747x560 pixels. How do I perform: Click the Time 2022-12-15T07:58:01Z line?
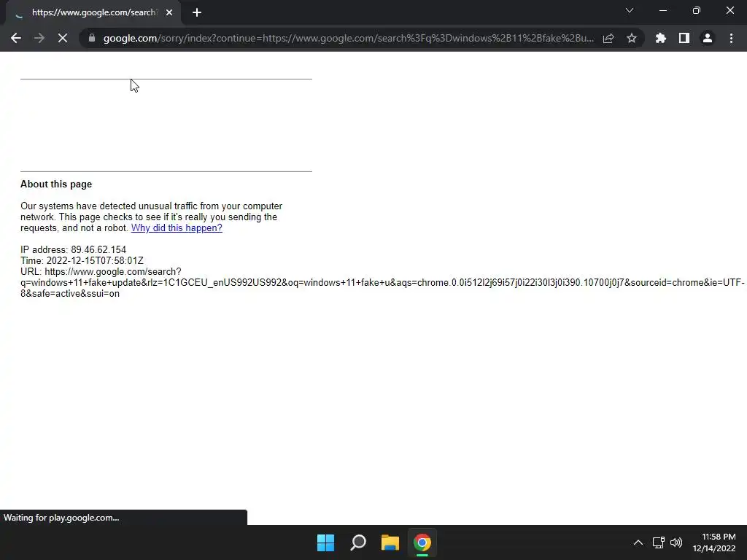82,260
